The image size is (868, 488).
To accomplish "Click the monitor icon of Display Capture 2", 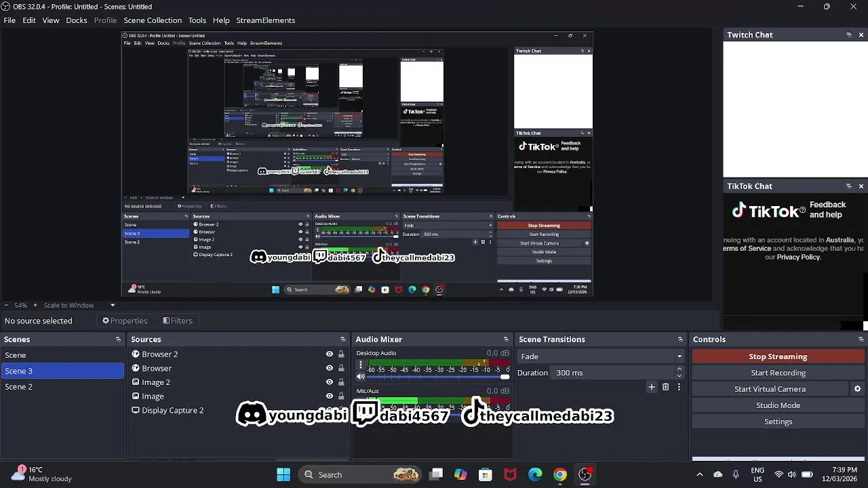I will click(136, 410).
